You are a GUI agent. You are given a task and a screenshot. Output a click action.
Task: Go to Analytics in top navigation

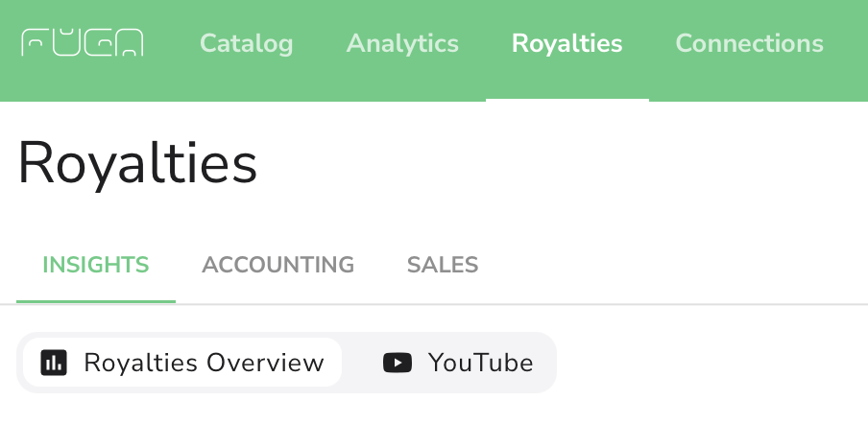coord(402,43)
